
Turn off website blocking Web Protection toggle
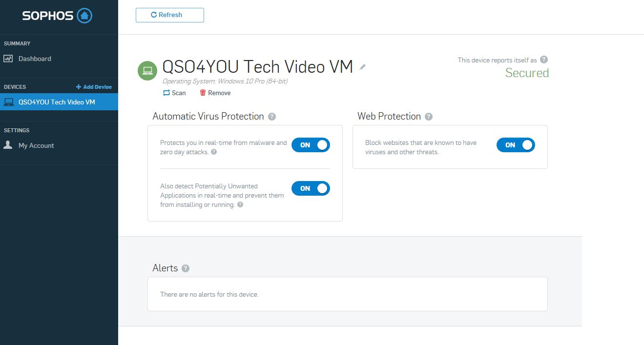pos(516,145)
